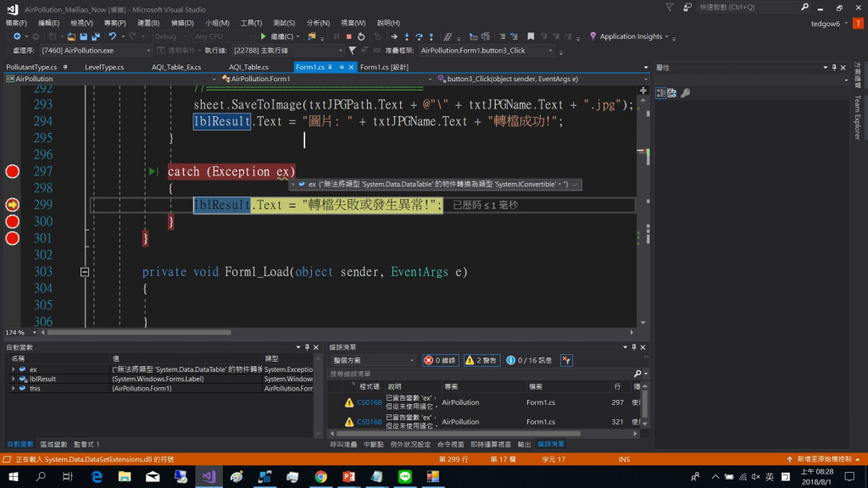Expand the ex variable in Autos
Viewport: 868px width, 488px height.
click(14, 369)
